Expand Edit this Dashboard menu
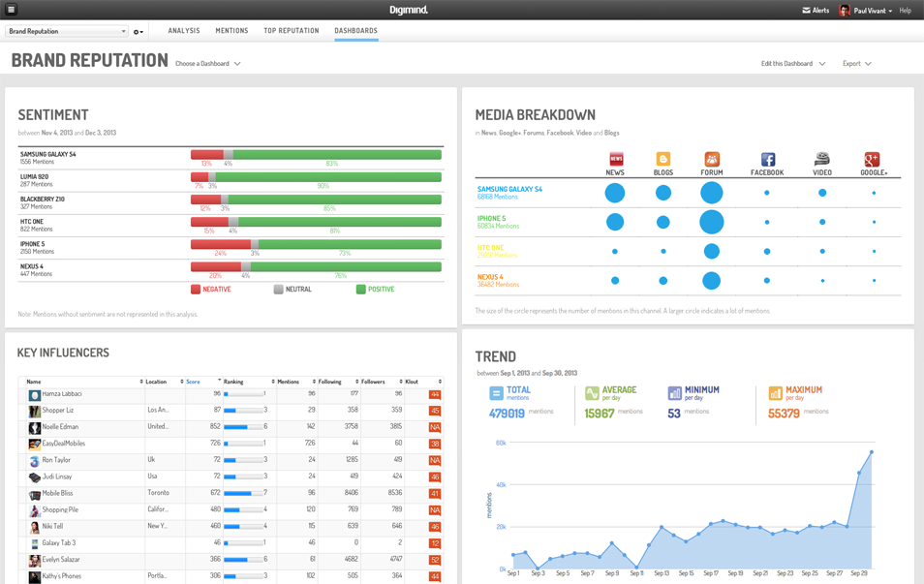 coord(792,64)
